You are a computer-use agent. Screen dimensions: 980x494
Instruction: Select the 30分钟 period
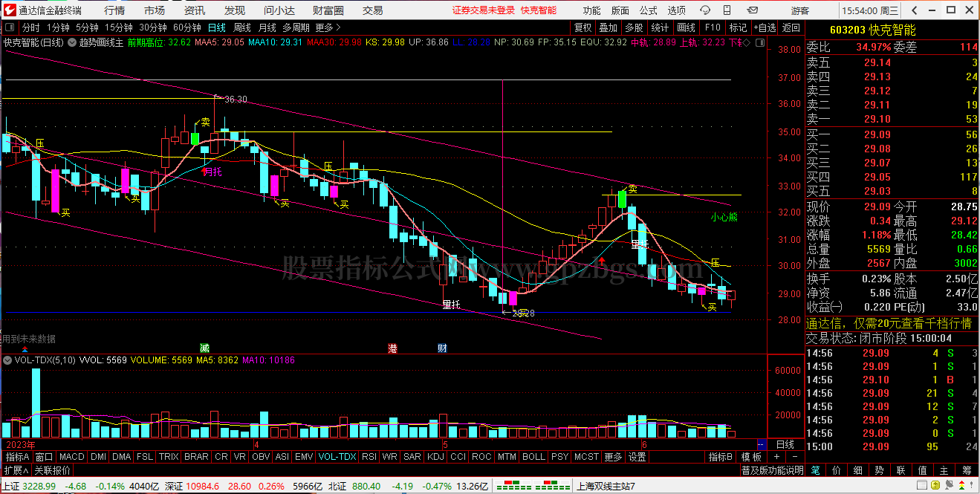tap(153, 27)
